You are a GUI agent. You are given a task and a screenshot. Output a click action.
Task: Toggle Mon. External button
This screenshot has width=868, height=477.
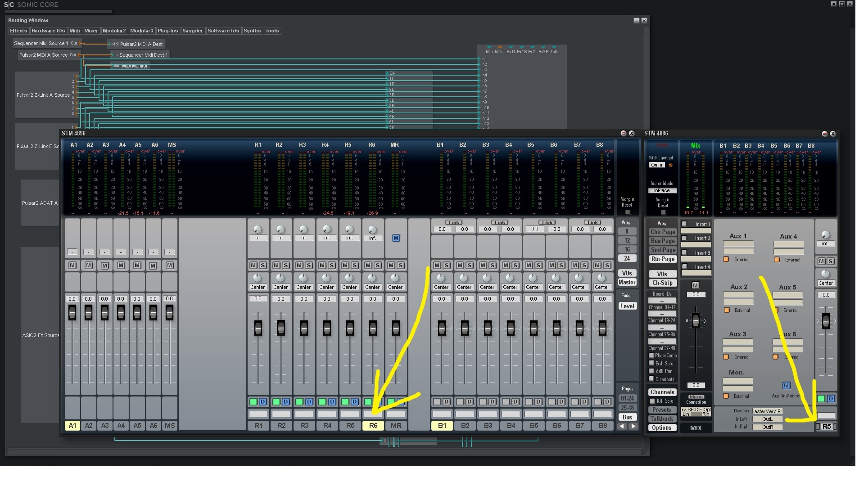coord(726,396)
